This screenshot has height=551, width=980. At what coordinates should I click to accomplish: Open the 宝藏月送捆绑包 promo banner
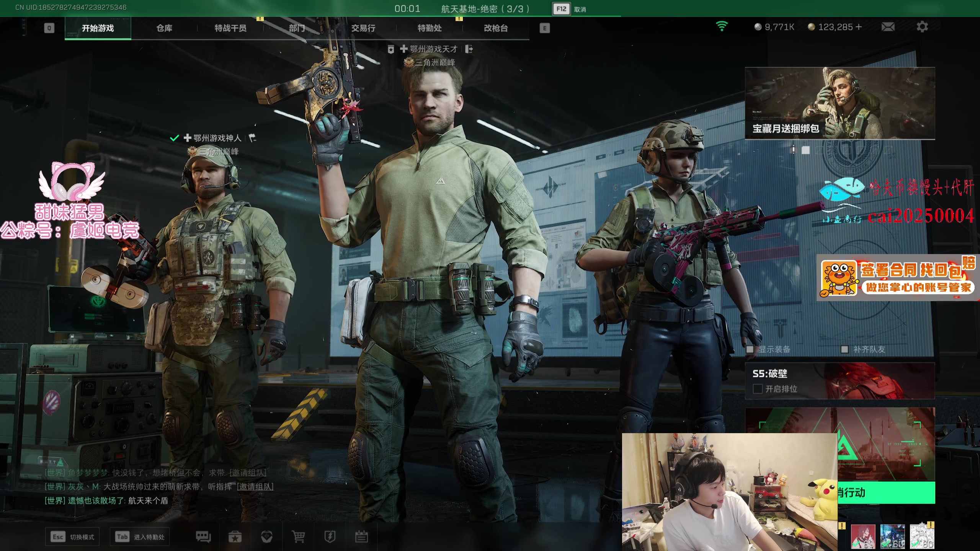click(x=840, y=103)
